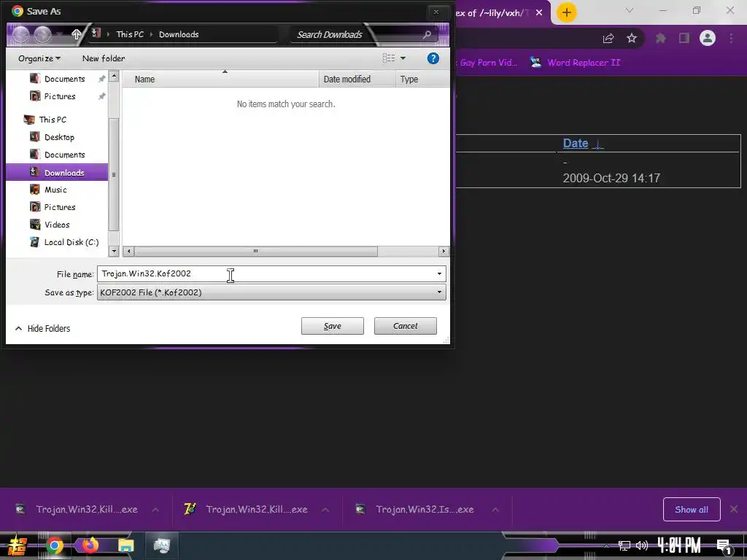Open the Organize menu
The height and width of the screenshot is (560, 747).
[x=39, y=58]
